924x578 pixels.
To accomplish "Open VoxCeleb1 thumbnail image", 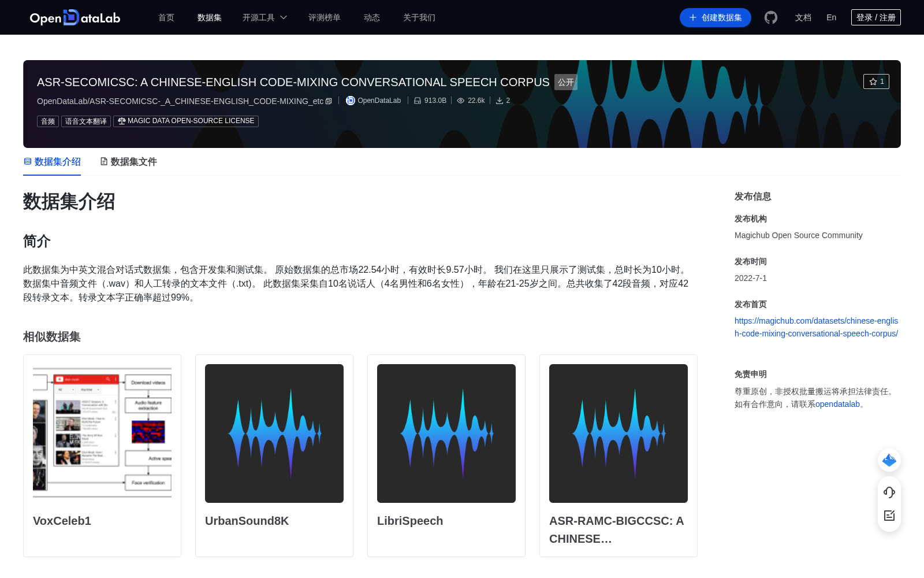I will [x=102, y=433].
